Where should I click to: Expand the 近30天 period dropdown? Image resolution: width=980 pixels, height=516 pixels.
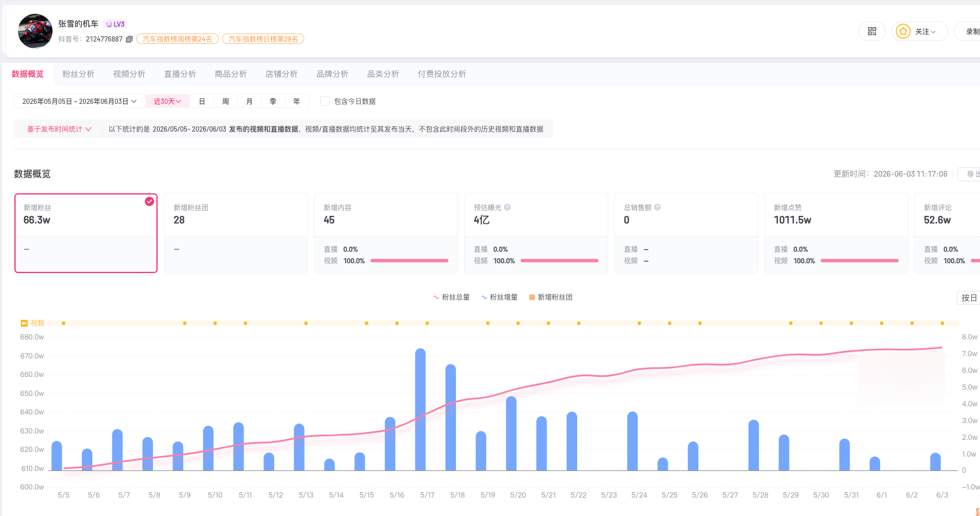pos(167,101)
